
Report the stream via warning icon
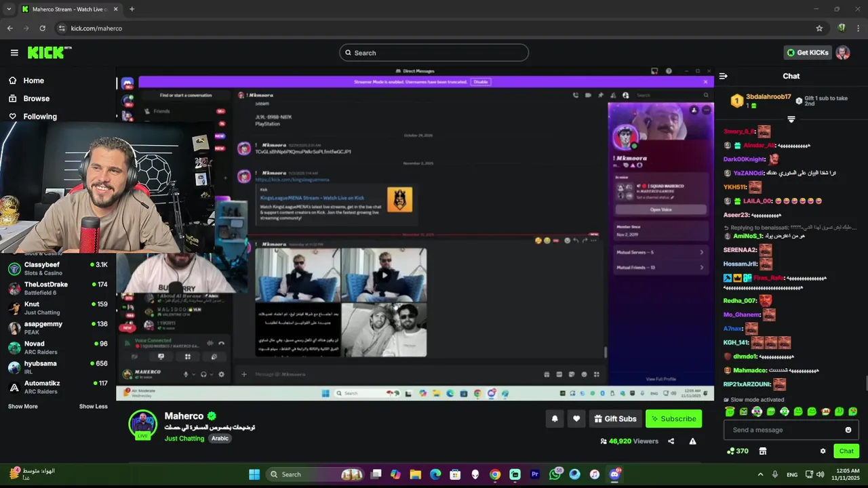tap(692, 441)
